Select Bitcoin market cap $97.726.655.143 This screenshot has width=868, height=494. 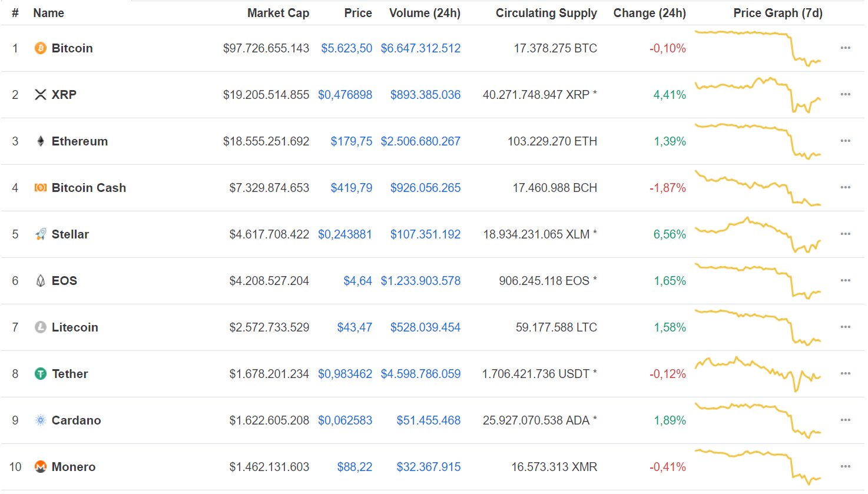pos(266,48)
